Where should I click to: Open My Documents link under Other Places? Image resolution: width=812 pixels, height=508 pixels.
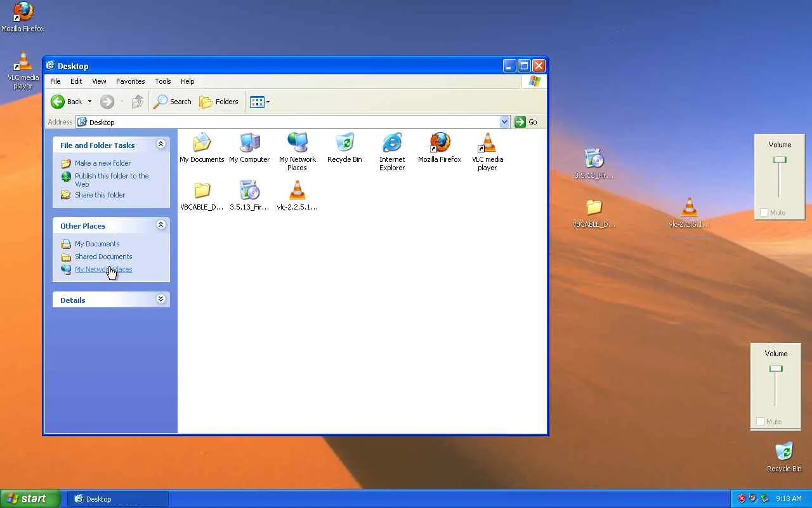[97, 244]
